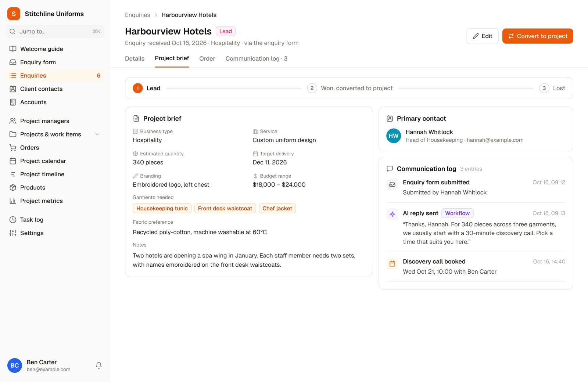Select the Client contacts icon
The width and height of the screenshot is (588, 382).
13,89
